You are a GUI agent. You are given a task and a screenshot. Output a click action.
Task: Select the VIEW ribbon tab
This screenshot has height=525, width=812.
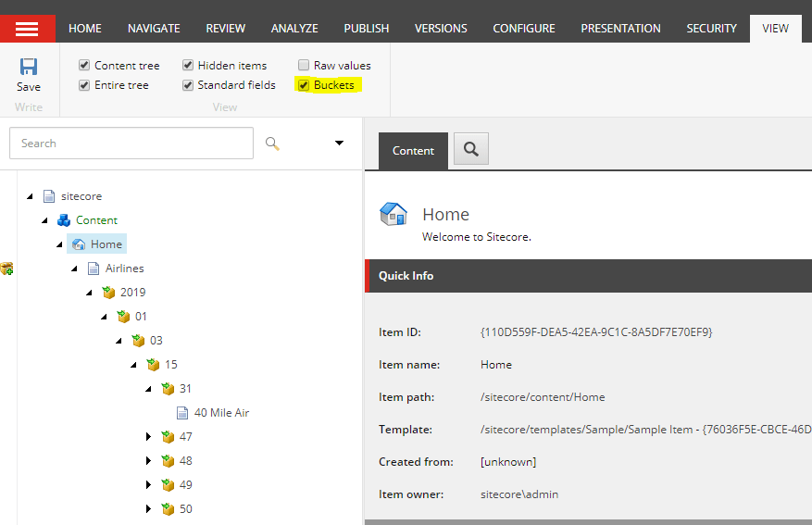tap(775, 29)
